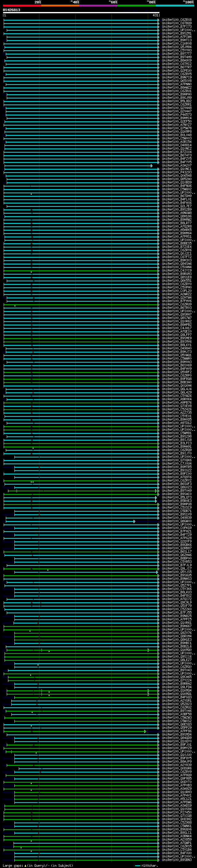The height and width of the screenshot is (868, 197).
Task: Click the cyan ~100% identity legend bar
Action: tap(175, 6)
